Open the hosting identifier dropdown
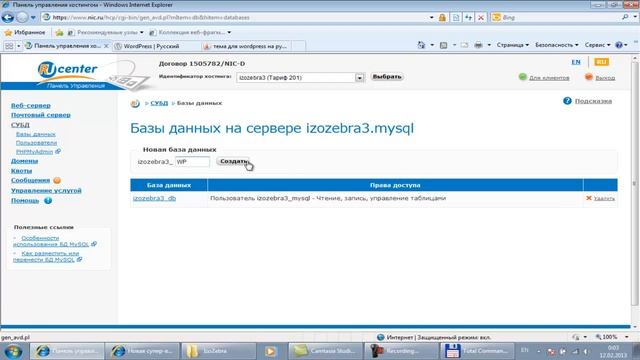Viewport: 640px width, 360px height. click(359, 78)
